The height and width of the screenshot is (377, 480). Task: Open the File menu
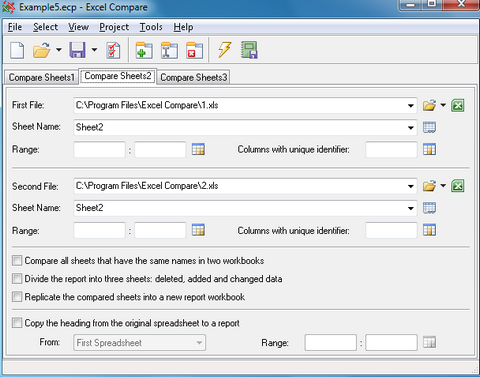click(x=15, y=27)
